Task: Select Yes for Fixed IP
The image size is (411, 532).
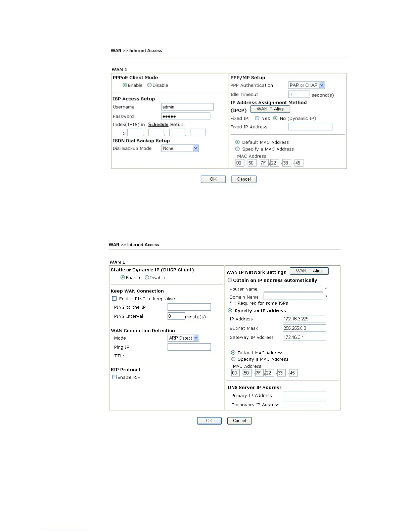Action: click(x=257, y=118)
